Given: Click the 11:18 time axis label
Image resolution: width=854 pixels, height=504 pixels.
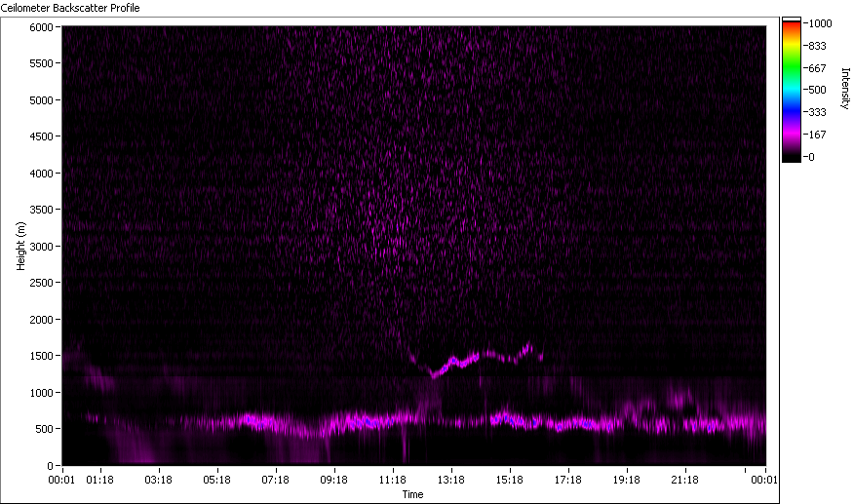Looking at the screenshot, I should tap(392, 480).
